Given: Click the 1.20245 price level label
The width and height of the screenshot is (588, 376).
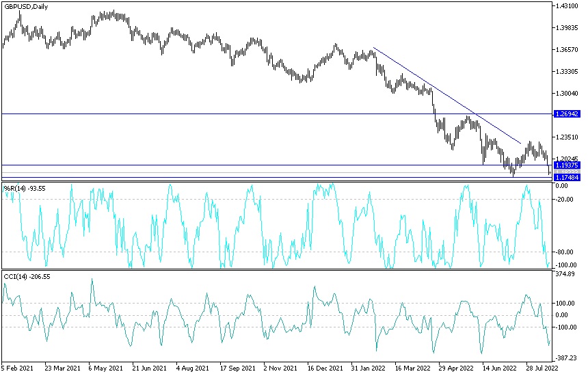Looking at the screenshot, I should tap(567, 159).
